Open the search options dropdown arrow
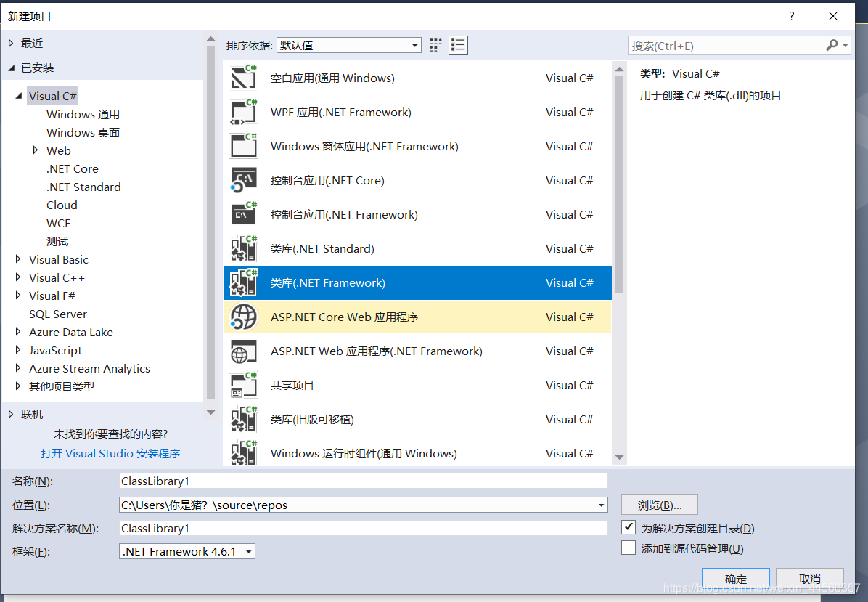Image resolution: width=868 pixels, height=602 pixels. tap(846, 46)
